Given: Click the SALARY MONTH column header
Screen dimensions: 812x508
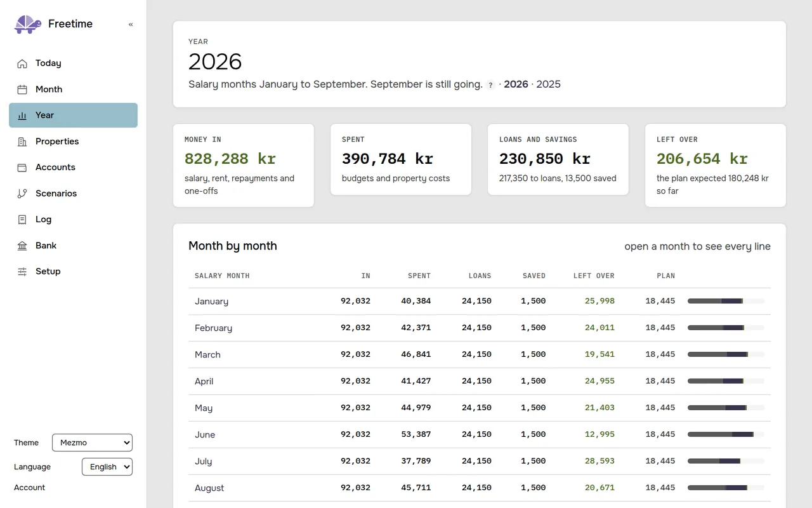Looking at the screenshot, I should (x=222, y=276).
